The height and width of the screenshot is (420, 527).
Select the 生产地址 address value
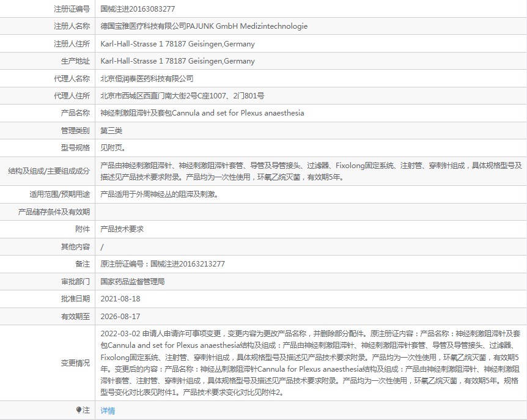pos(177,61)
